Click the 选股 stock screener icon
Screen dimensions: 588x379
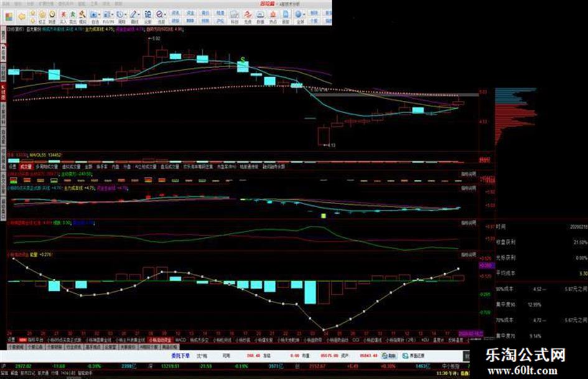click(x=160, y=17)
